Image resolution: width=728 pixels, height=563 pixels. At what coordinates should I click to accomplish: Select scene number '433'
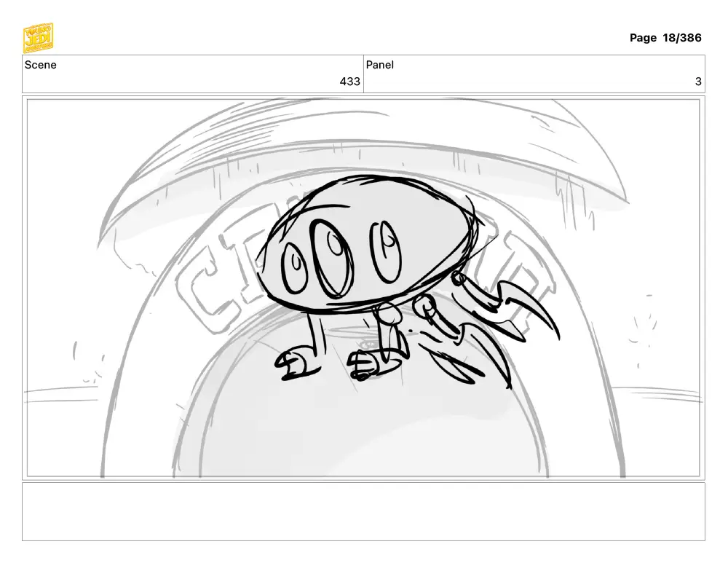[349, 82]
